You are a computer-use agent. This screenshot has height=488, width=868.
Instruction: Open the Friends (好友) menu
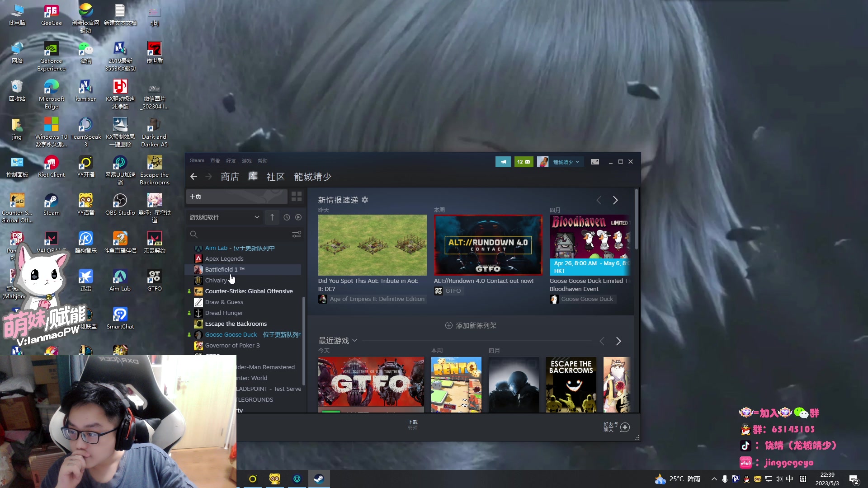point(231,161)
